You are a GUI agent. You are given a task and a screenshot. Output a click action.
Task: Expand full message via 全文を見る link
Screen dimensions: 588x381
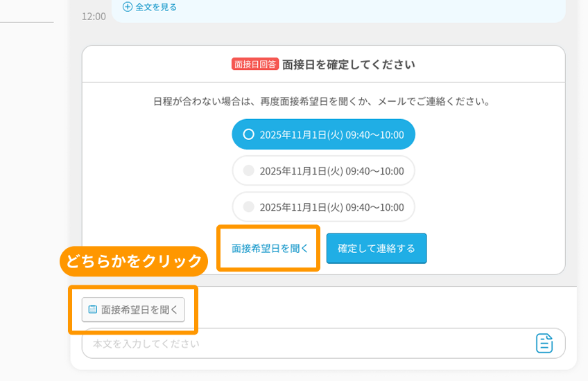pos(150,7)
